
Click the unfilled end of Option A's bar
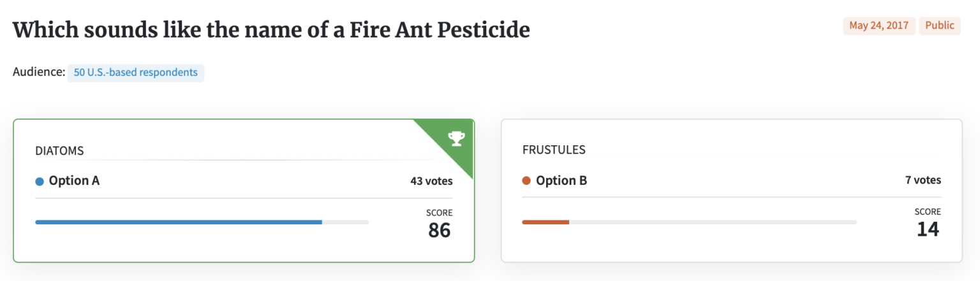(345, 222)
